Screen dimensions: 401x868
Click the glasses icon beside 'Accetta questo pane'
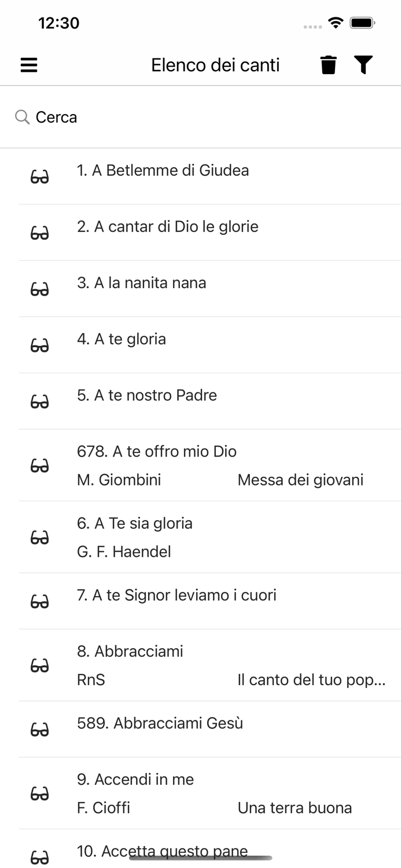[39, 855]
